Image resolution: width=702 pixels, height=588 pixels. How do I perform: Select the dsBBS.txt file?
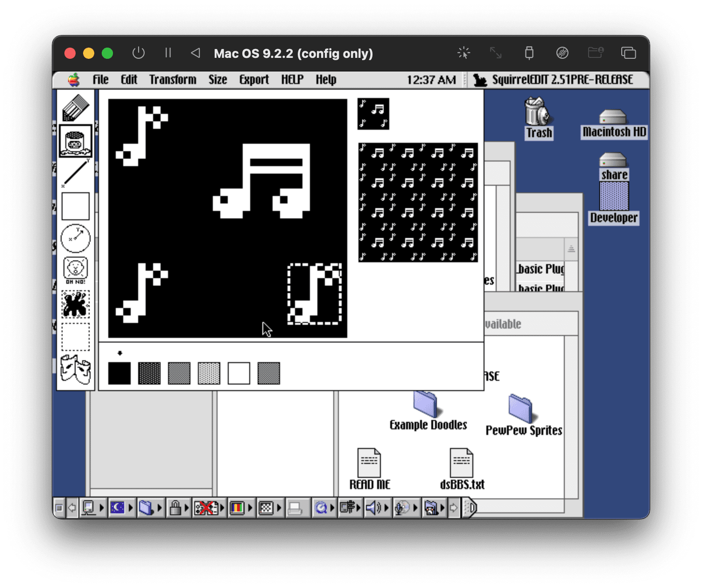pyautogui.click(x=462, y=469)
